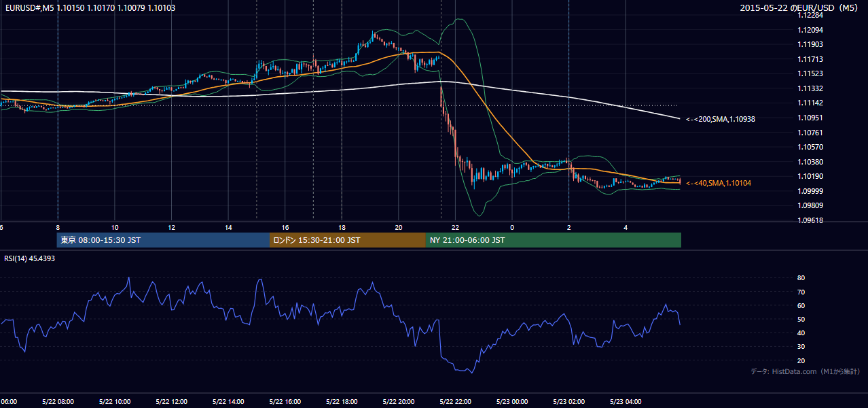The width and height of the screenshot is (868, 408).
Task: Click price axis value 1.10761
Action: pyautogui.click(x=811, y=133)
